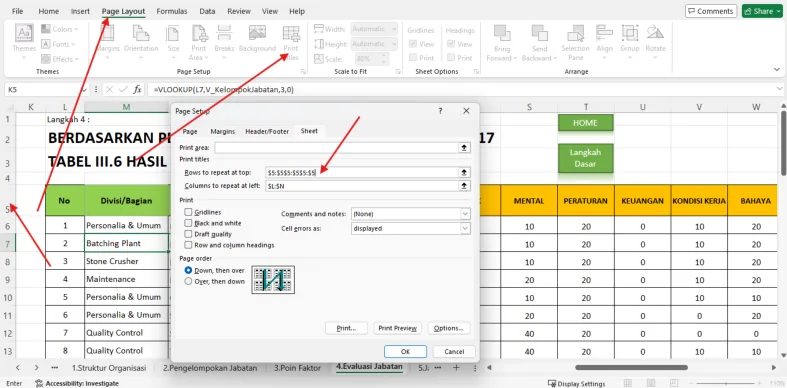Viewport: 787px width, 388px height.
Task: Click Cancel in Page Setup dialog
Action: pyautogui.click(x=454, y=352)
